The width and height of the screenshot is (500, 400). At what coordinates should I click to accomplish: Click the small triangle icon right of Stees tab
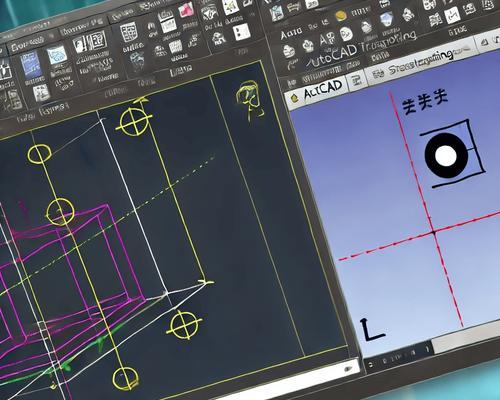(485, 42)
